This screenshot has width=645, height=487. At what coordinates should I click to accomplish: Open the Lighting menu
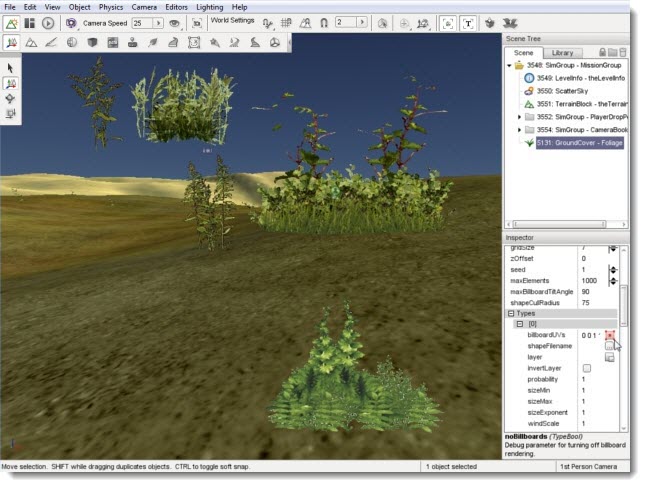(x=209, y=7)
